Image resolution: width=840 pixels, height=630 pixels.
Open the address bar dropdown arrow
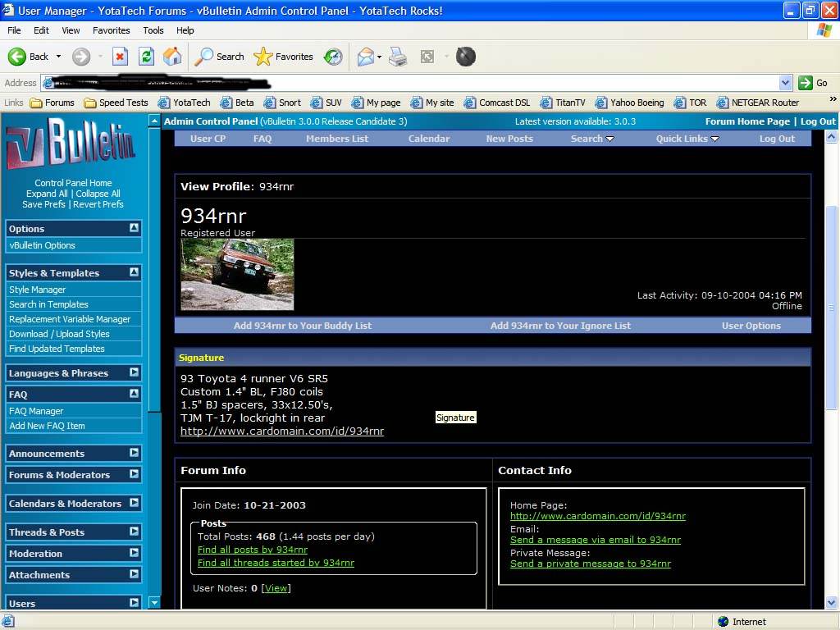click(785, 83)
